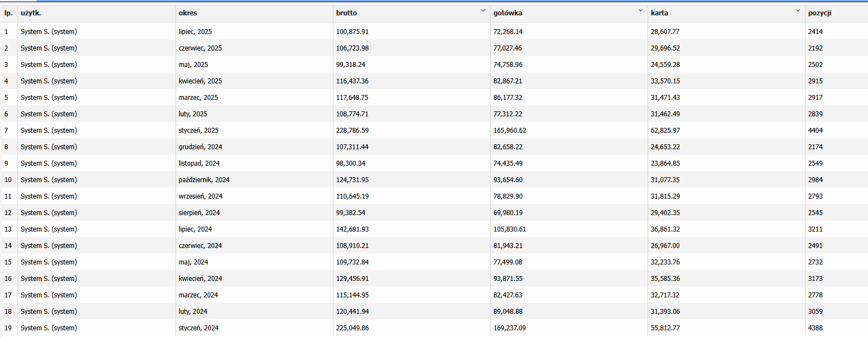Open the gotówka column dropdown arrow

point(640,11)
